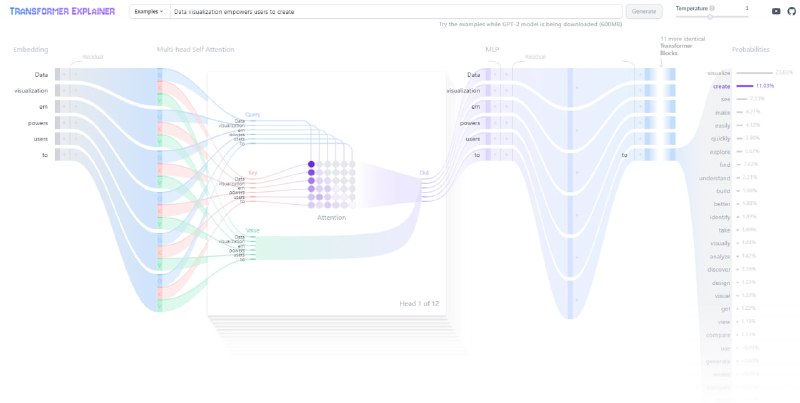Open the Examples dropdown
Viewport: 800px width, 403px height.
point(149,11)
